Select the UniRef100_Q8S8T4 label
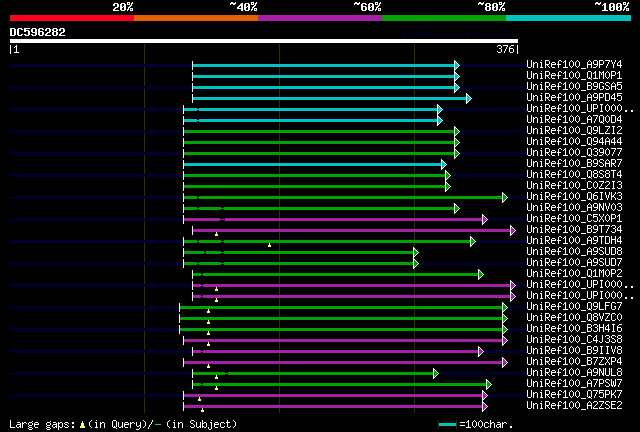This screenshot has width=640, height=432. pos(574,175)
